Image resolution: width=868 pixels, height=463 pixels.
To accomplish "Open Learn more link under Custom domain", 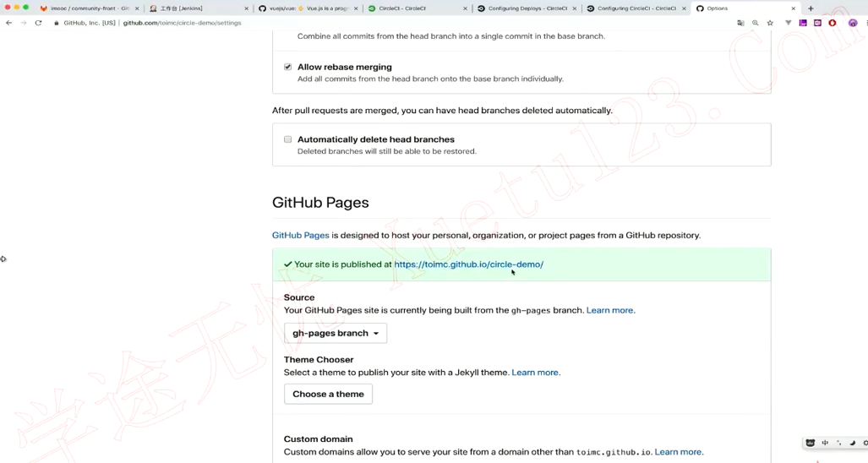I will (x=678, y=452).
